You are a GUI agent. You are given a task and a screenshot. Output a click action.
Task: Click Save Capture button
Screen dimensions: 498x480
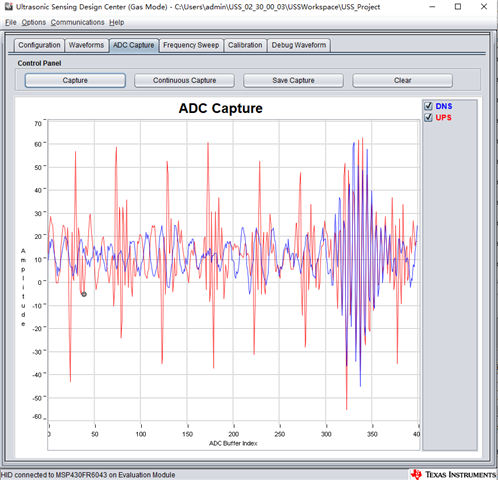pos(293,80)
